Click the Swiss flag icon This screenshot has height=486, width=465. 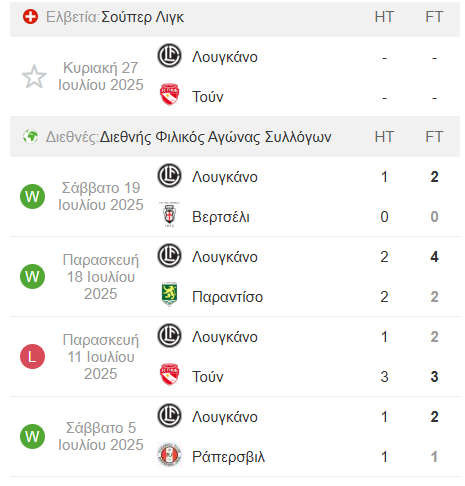pos(30,17)
